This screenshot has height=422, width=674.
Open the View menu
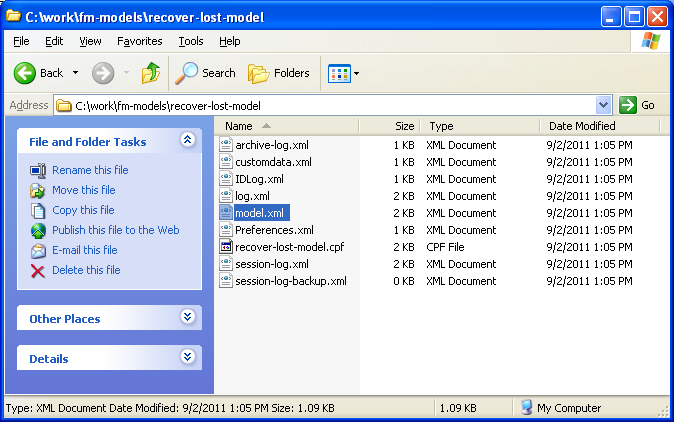tap(90, 41)
